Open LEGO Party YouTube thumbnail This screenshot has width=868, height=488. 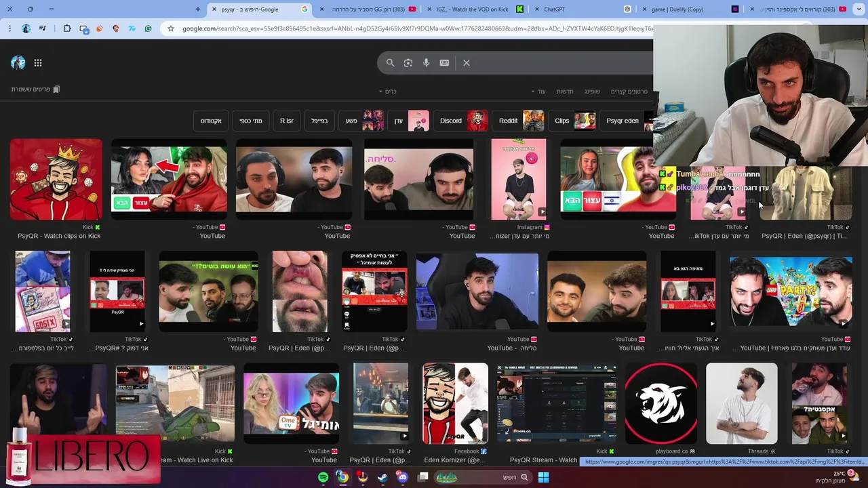click(x=791, y=291)
